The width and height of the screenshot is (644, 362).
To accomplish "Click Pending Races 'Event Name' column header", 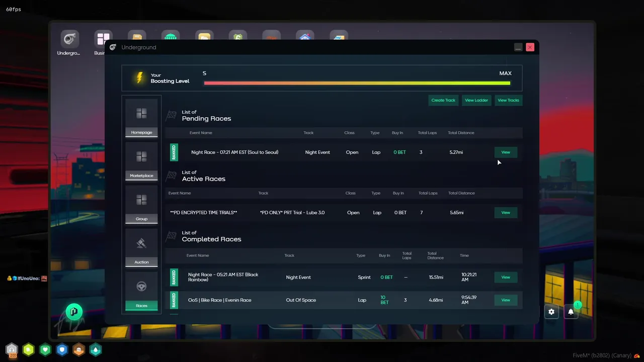I will (201, 133).
